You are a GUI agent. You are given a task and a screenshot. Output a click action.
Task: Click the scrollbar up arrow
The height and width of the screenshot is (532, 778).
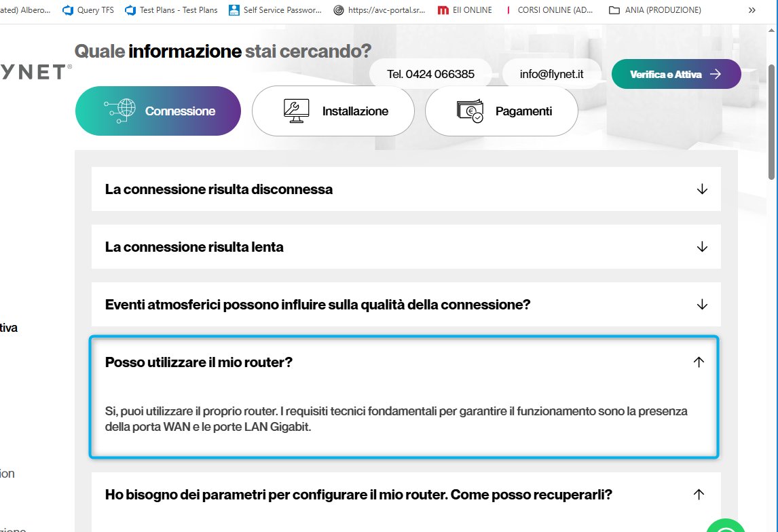[771, 30]
